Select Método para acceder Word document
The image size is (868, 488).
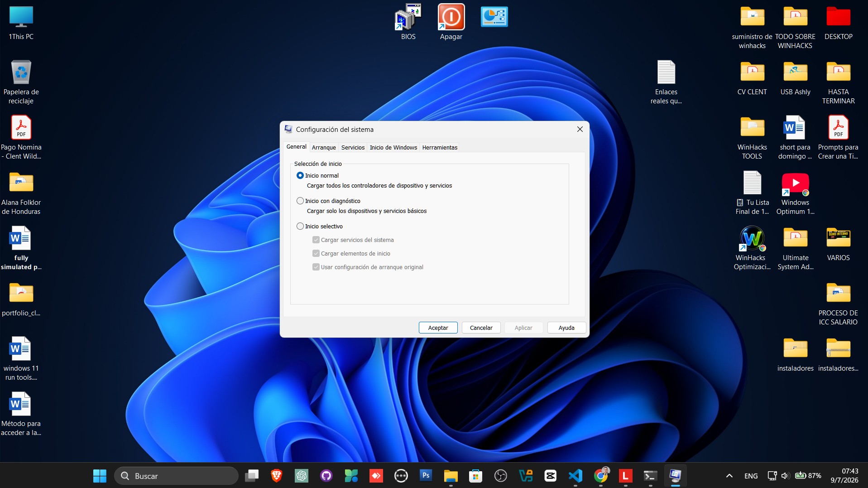21,413
